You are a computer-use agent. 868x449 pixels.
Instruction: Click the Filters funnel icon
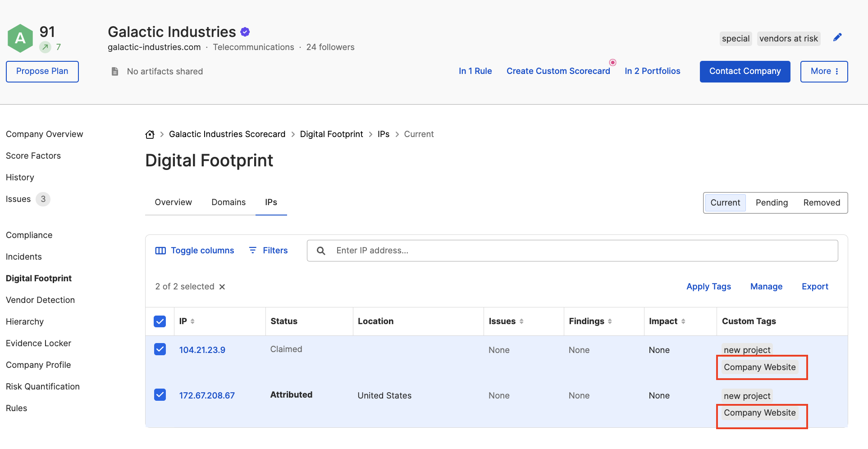253,250
